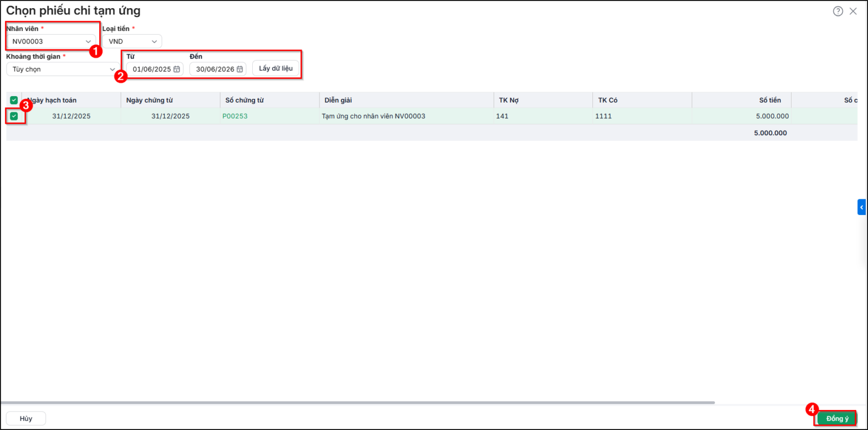Click the Diễn giải column header
This screenshot has height=430, width=868.
click(406, 100)
